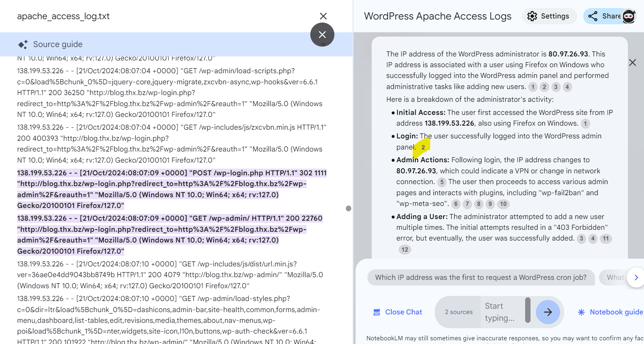
Task: Open the Settings gear button
Action: (549, 16)
